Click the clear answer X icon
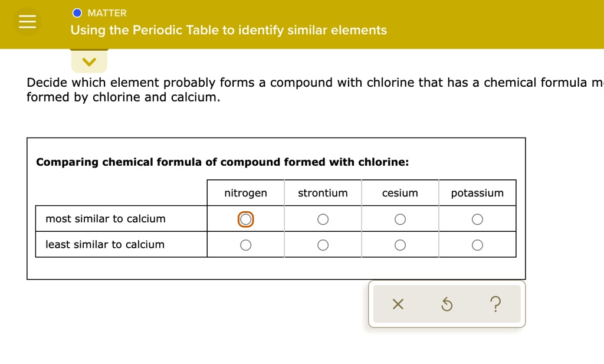The height and width of the screenshot is (364, 604). (398, 304)
